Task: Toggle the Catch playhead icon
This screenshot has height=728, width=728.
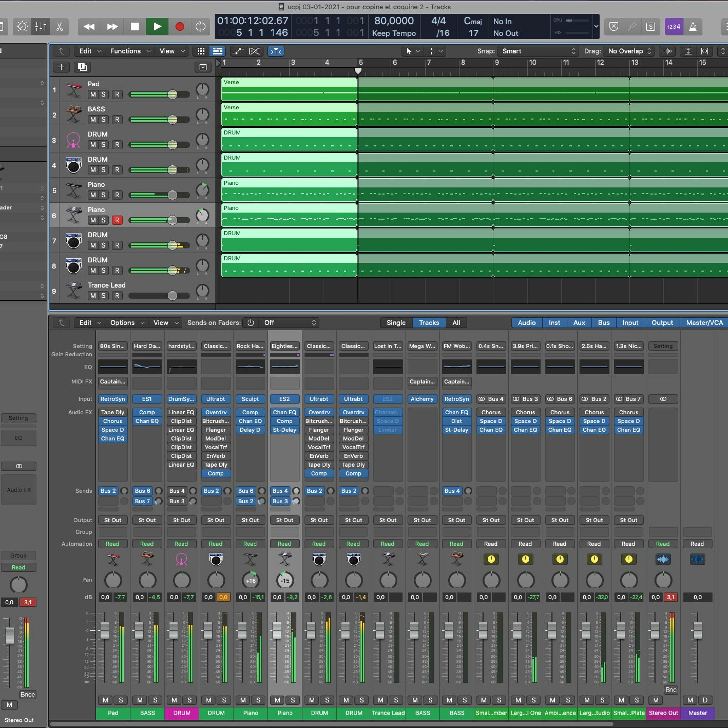Action: point(276,51)
